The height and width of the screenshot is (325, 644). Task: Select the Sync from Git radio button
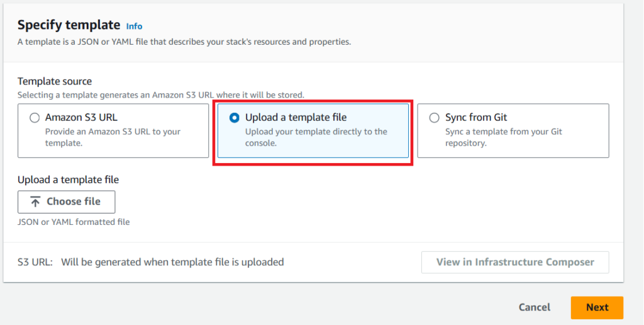tap(434, 118)
